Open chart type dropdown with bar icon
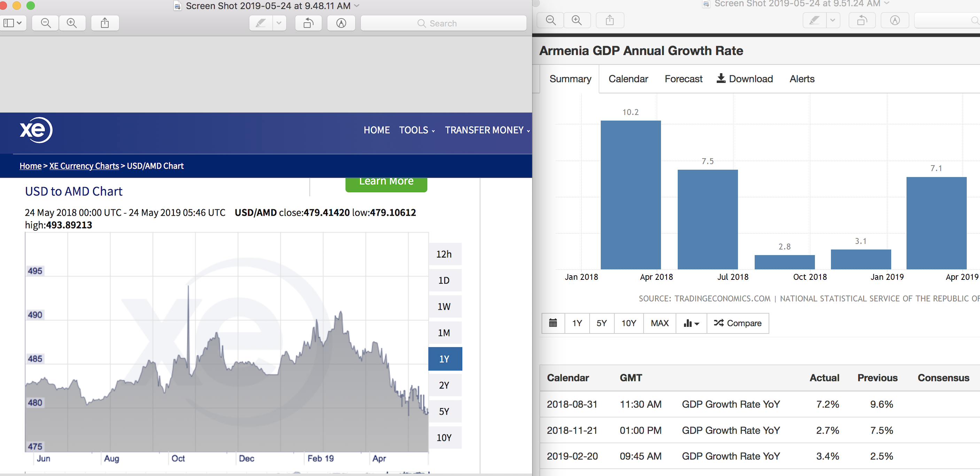Image resolution: width=980 pixels, height=476 pixels. pyautogui.click(x=691, y=323)
